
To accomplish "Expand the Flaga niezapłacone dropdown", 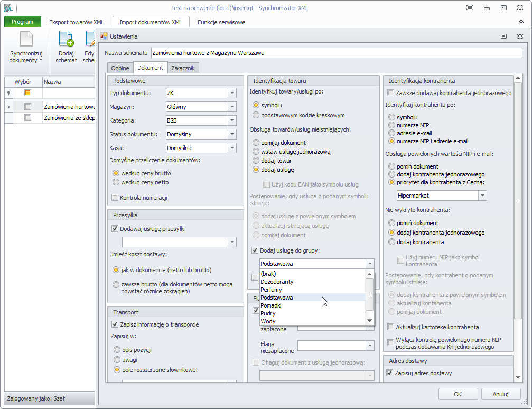I will tap(370, 346).
